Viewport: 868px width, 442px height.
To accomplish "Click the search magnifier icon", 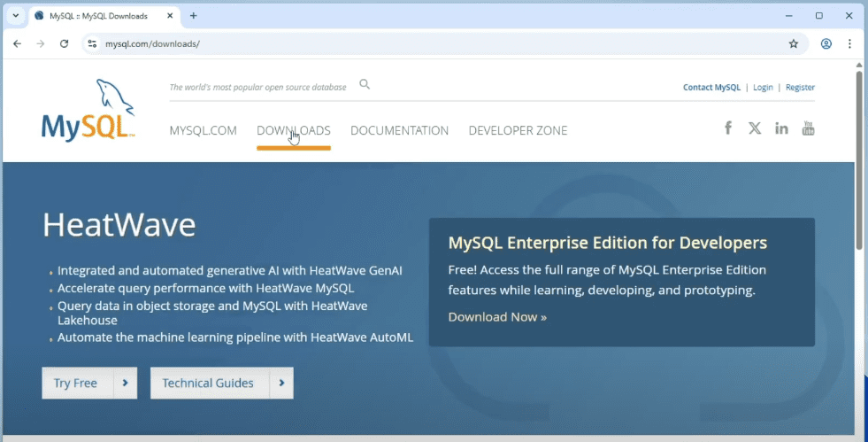I will coord(365,85).
